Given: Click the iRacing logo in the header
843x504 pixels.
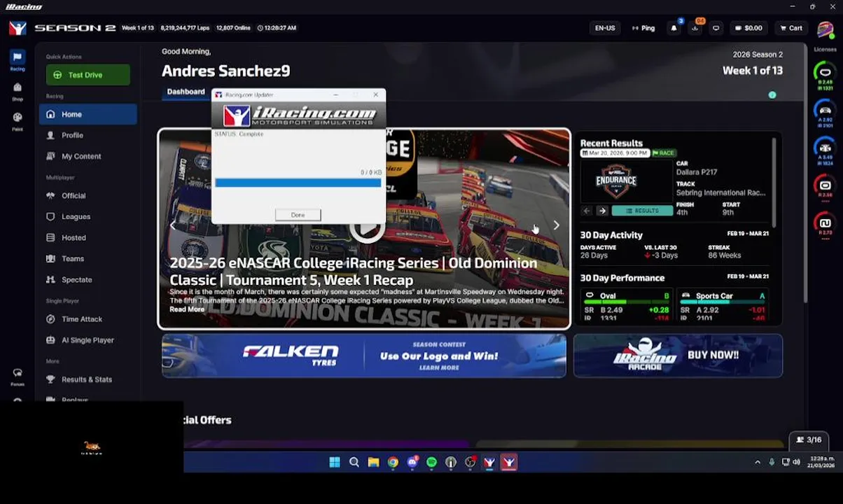Looking at the screenshot, I should (x=18, y=28).
